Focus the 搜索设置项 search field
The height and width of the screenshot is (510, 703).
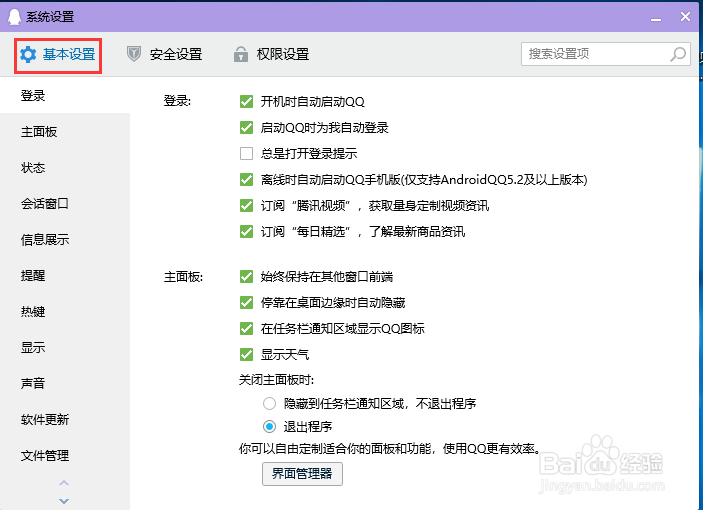(606, 54)
